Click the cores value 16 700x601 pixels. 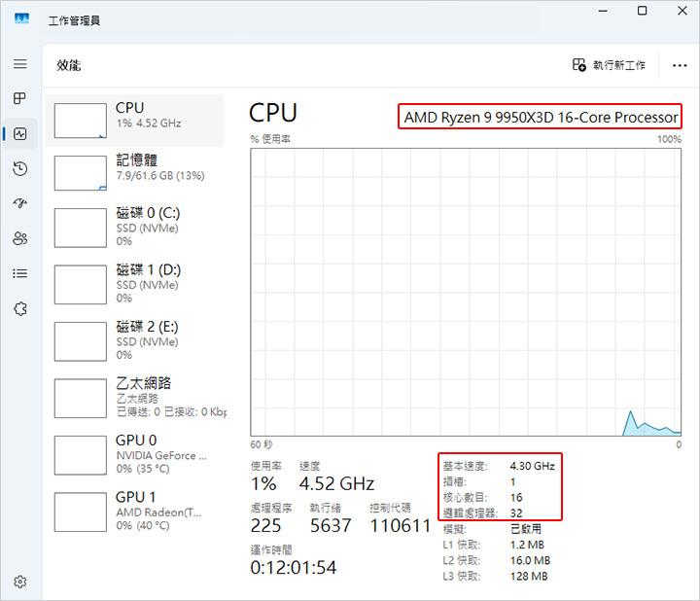516,497
